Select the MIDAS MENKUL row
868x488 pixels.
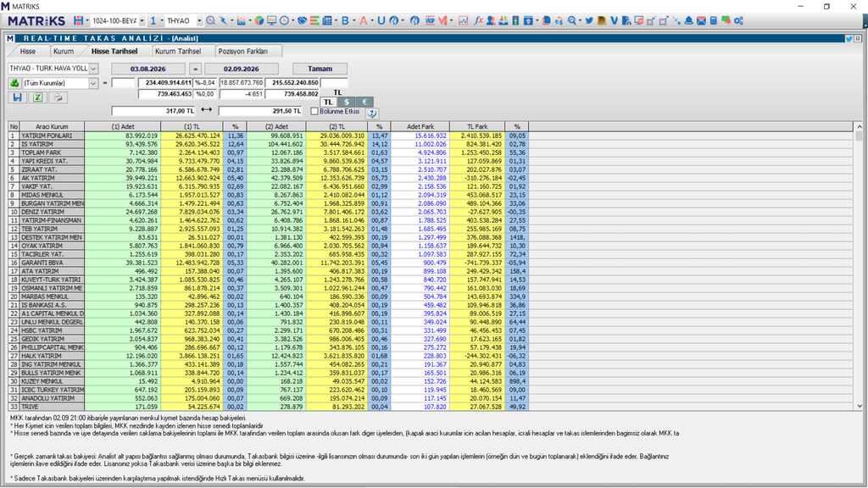[269, 195]
